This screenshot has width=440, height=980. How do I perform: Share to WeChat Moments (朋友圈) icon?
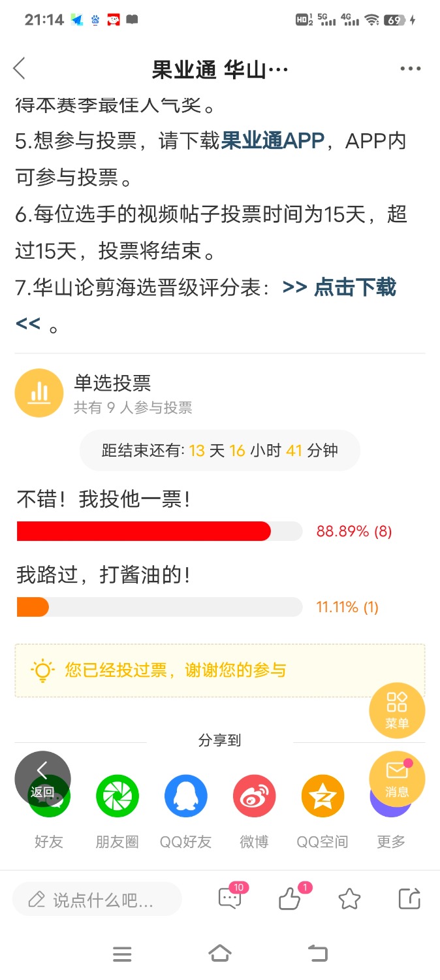point(118,796)
